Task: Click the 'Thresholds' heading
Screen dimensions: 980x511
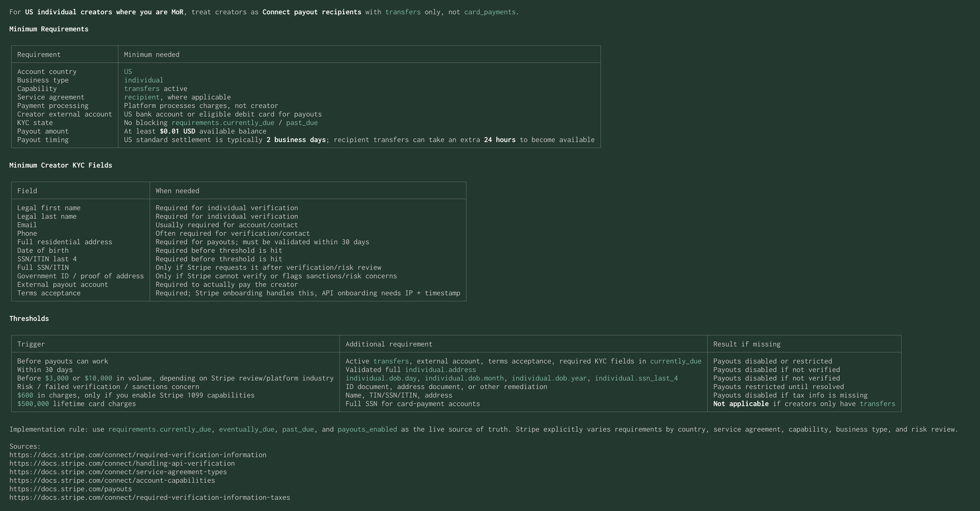Action: [29, 319]
